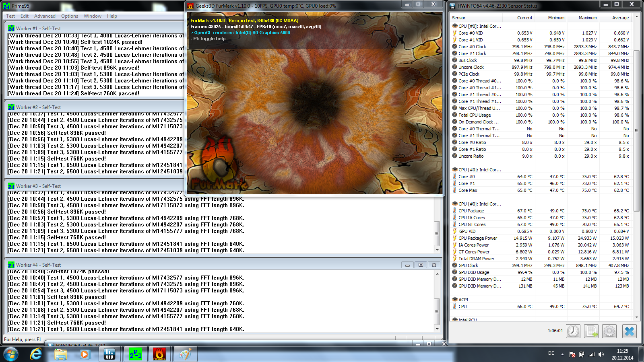Click the Worker #4 window icon

pos(11,265)
